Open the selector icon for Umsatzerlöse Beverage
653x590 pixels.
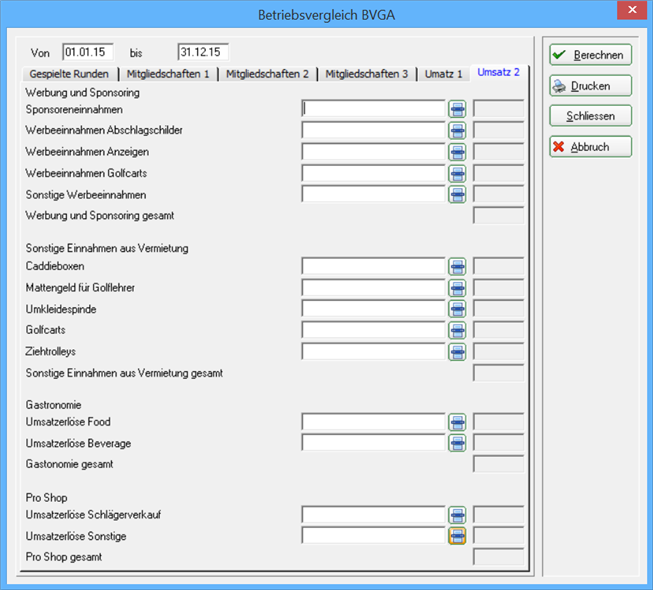pos(457,443)
